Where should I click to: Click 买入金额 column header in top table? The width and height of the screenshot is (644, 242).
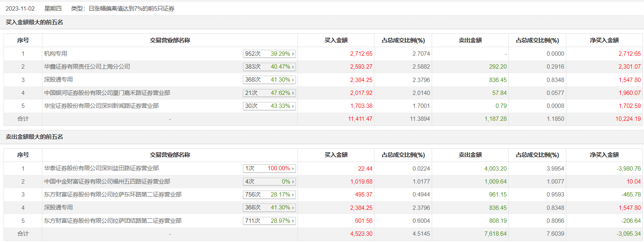click(336, 40)
